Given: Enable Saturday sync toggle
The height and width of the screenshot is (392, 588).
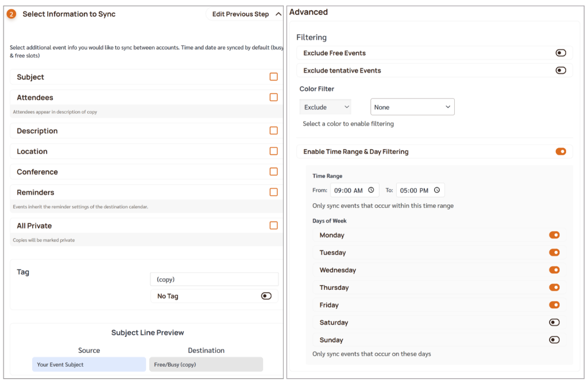Looking at the screenshot, I should pos(554,323).
